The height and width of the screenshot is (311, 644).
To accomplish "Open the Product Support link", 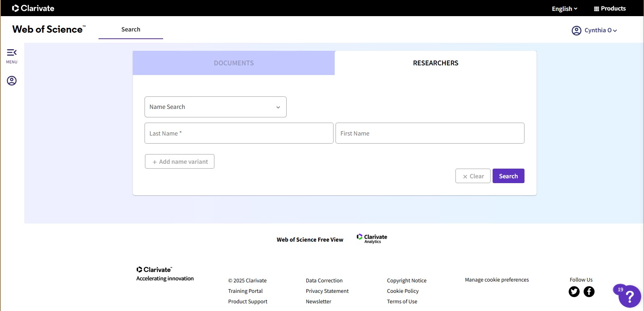I will click(x=248, y=302).
